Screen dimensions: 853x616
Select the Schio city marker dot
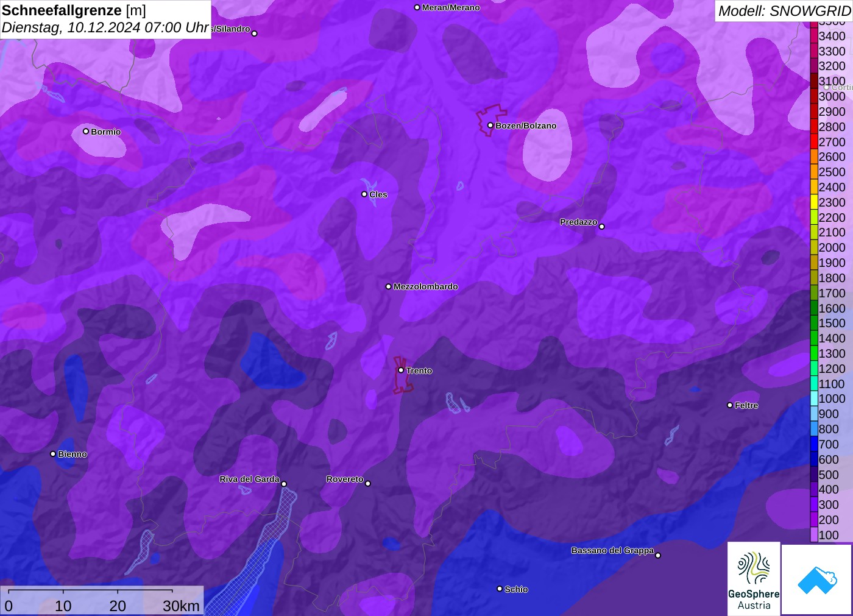[x=500, y=589]
